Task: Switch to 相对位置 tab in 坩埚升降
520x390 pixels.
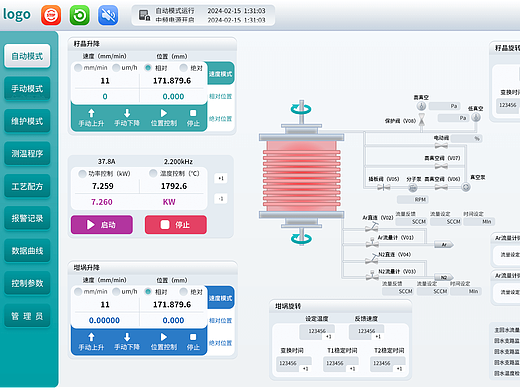Action: point(220,320)
